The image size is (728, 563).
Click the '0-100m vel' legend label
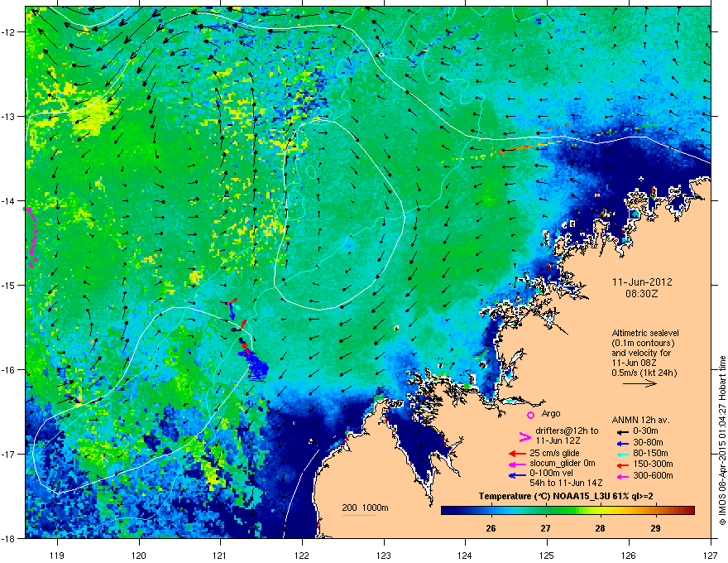click(551, 474)
